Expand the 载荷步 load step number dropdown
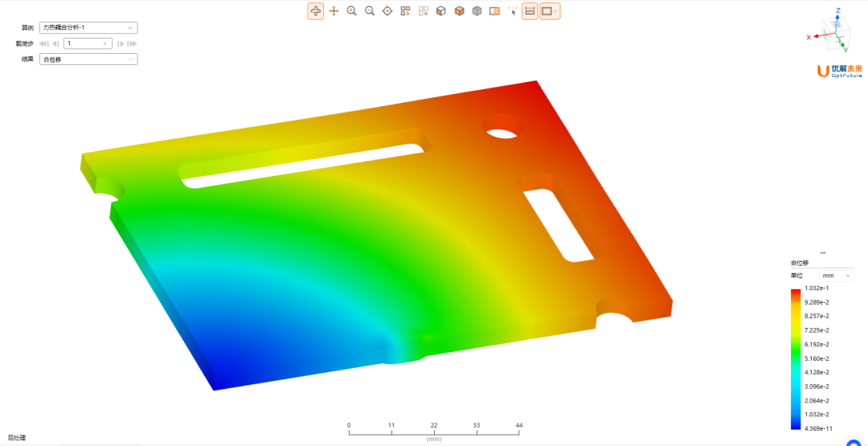Viewport: 868px width, 446px height. click(88, 43)
